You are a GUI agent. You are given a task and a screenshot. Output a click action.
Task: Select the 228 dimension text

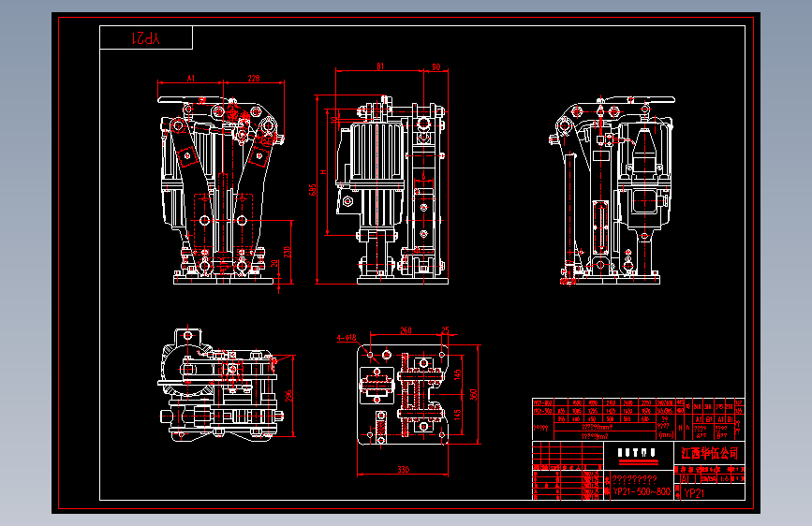pyautogui.click(x=254, y=79)
